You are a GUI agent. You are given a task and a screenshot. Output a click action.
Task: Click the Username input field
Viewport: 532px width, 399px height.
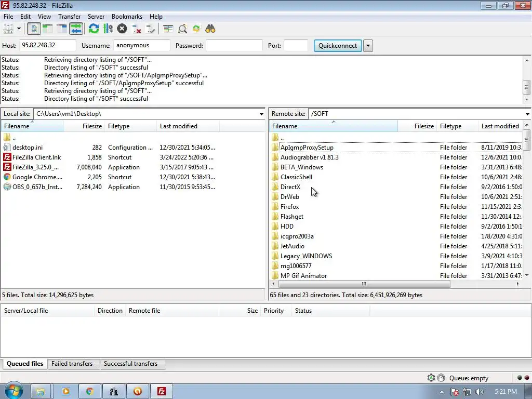point(141,46)
